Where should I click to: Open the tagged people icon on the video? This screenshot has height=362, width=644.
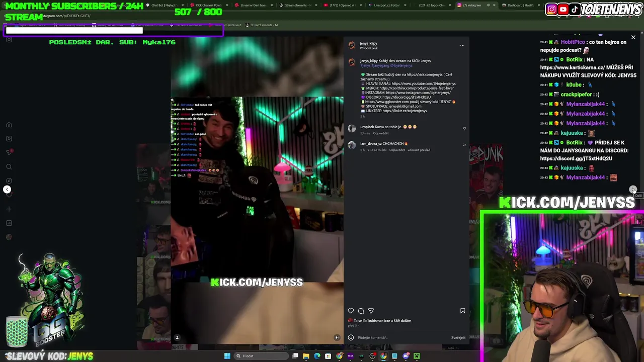[177, 337]
